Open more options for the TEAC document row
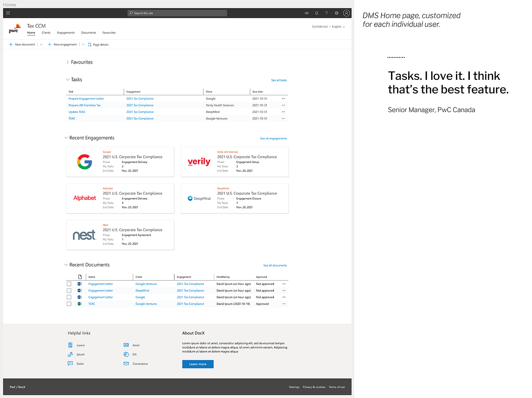This screenshot has width=532, height=398. pos(284,304)
